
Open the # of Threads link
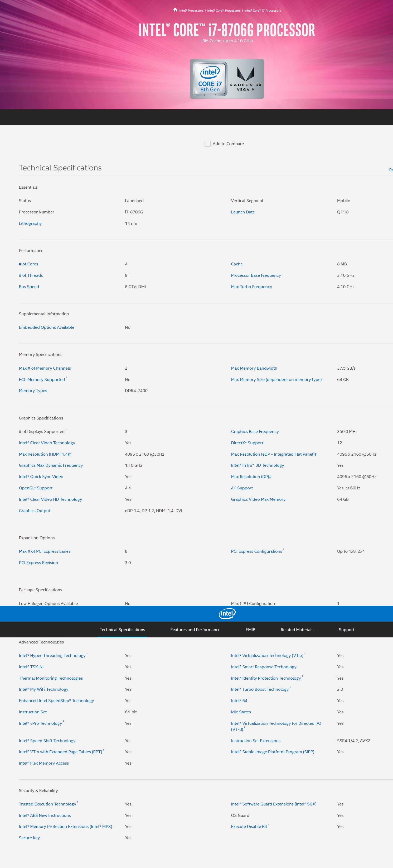click(31, 275)
